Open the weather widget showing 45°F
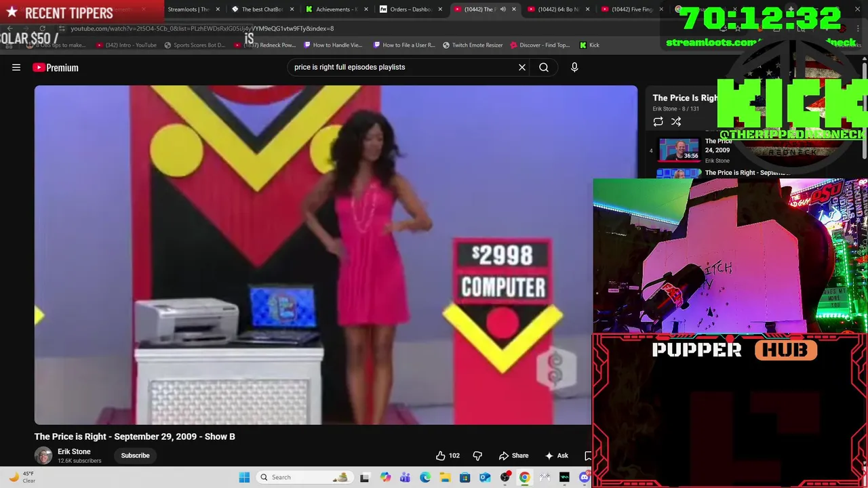 (20, 477)
